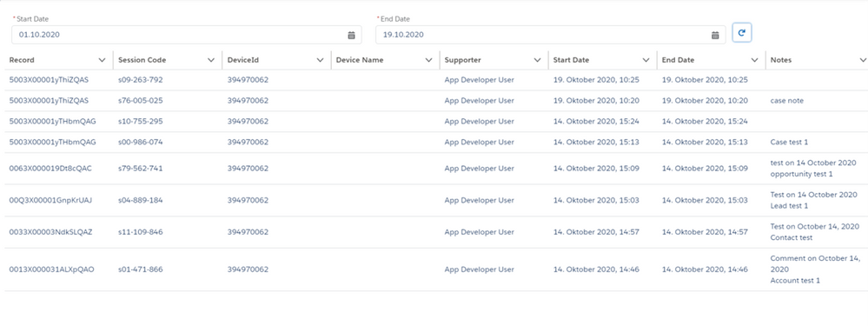This screenshot has width=868, height=326.
Task: Click Start Date '19. Oktober 2020, 10:25' cell
Action: coord(596,80)
